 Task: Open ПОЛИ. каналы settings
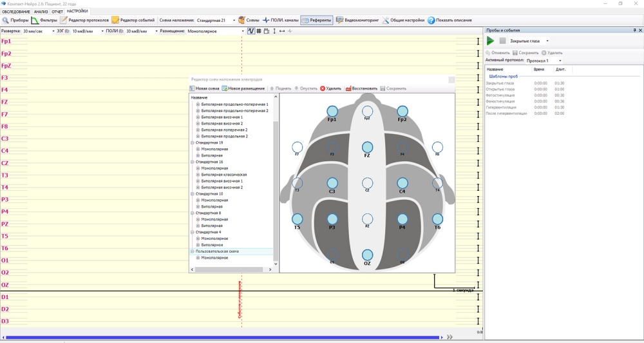(x=280, y=21)
